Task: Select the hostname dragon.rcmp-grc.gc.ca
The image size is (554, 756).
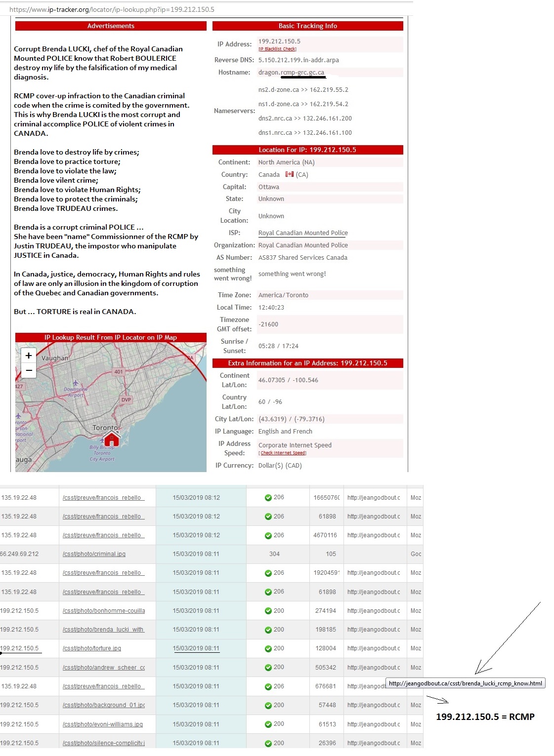Action: (291, 73)
